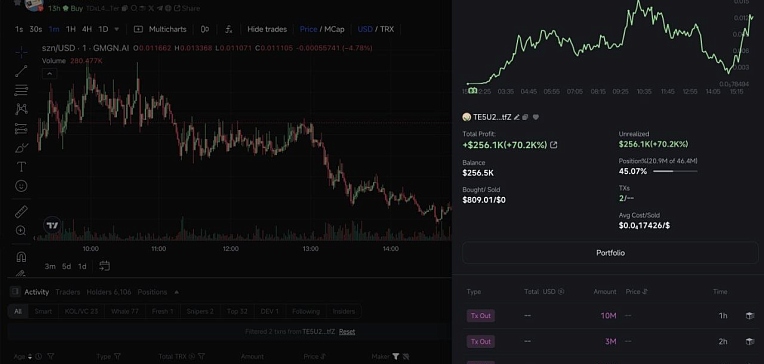Open the go-to-date calendar icon
This screenshot has width=764, height=364.
104,266
